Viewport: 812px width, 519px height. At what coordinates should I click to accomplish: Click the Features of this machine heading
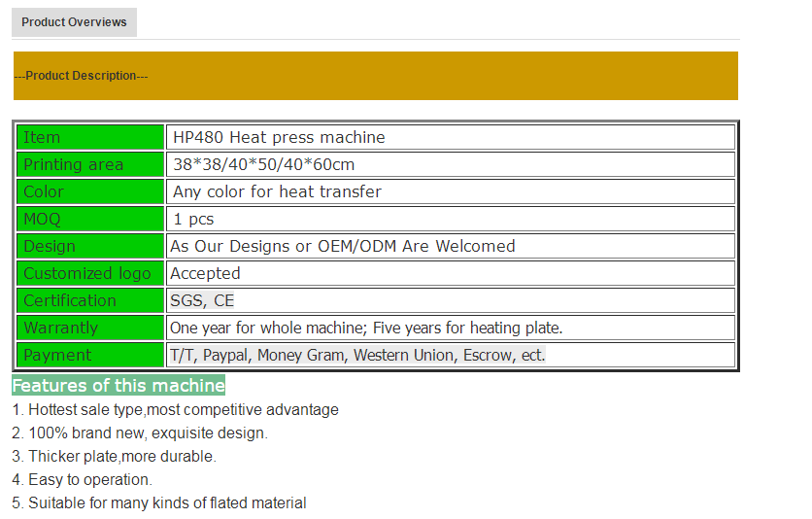[x=118, y=385]
